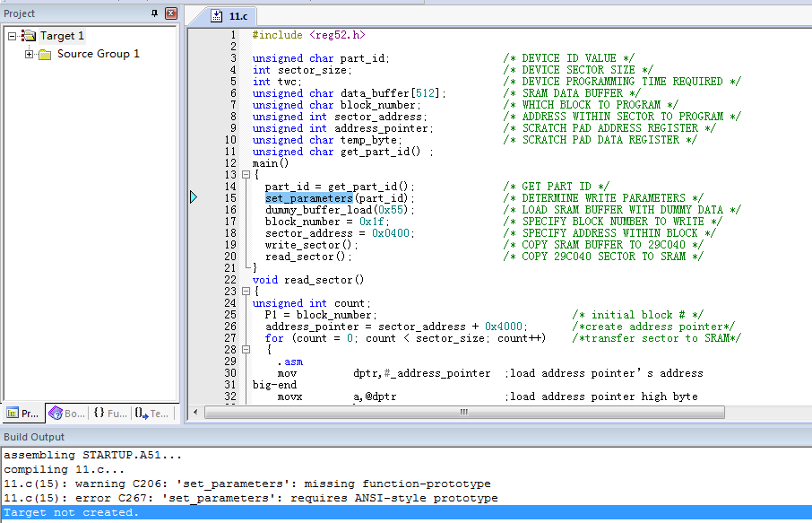This screenshot has width=812, height=523.
Task: Collapse the main() code block fold at line 13
Action: [246, 175]
